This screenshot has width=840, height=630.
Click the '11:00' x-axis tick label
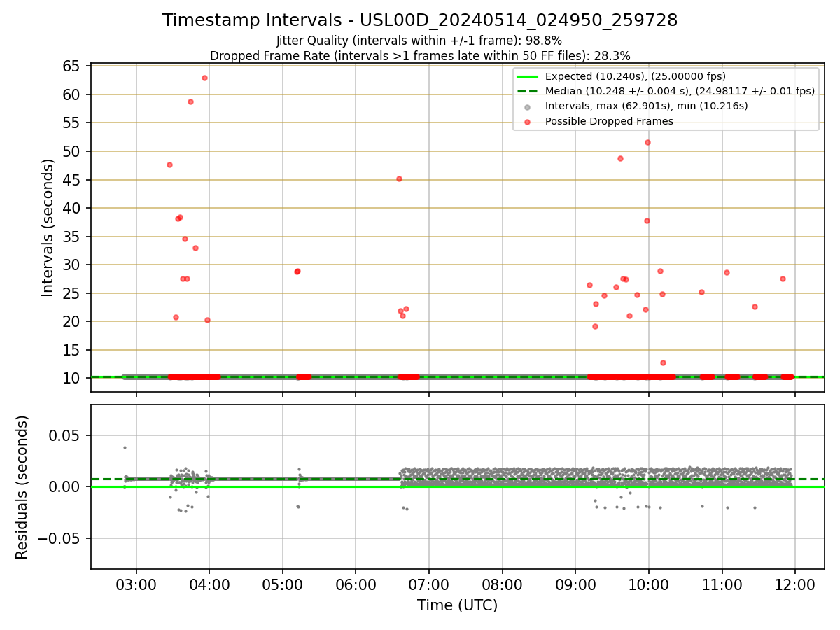pos(722,584)
